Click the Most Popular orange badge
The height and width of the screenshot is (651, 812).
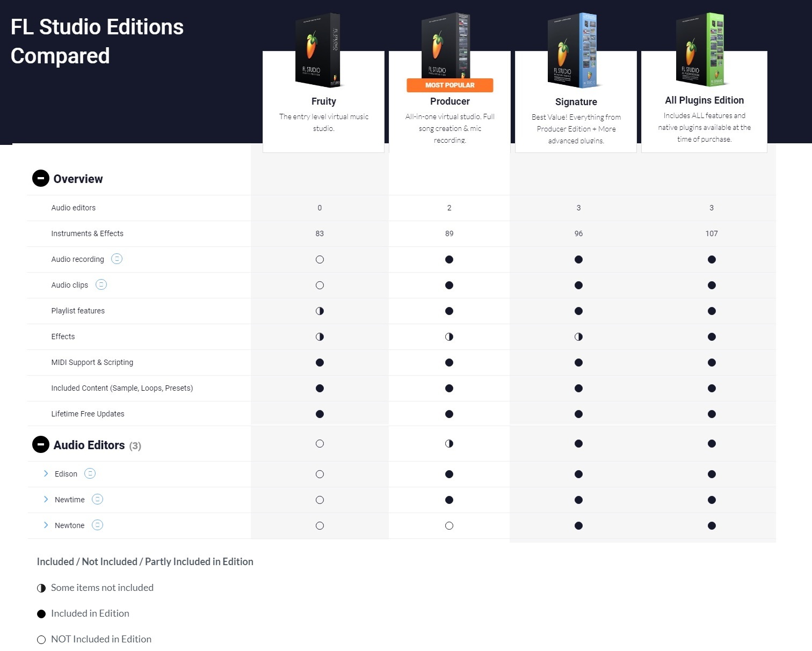point(450,85)
